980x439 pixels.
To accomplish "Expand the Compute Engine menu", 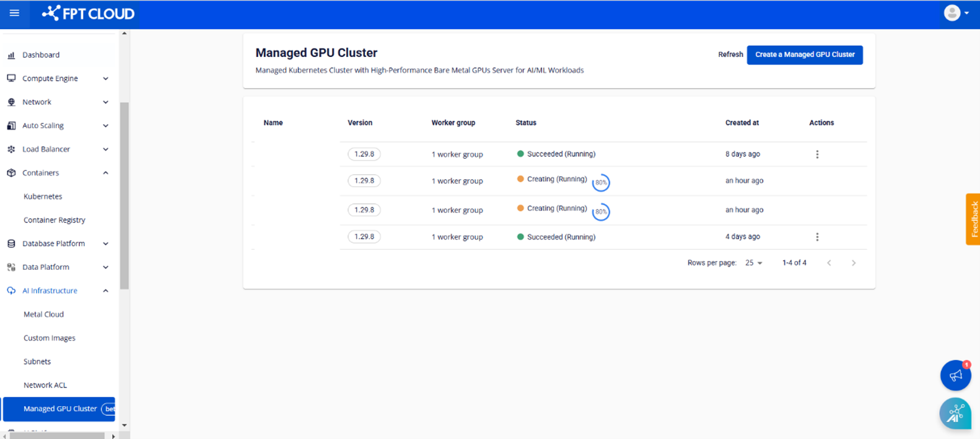I will tap(105, 79).
